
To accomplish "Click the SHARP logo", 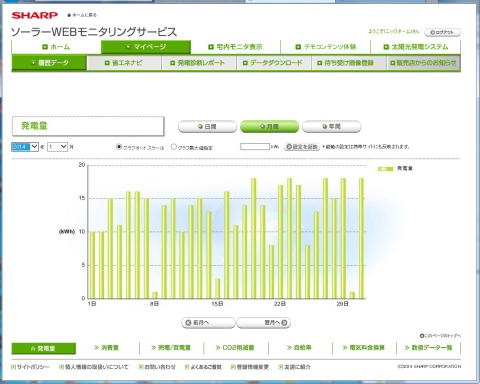I will [x=35, y=15].
